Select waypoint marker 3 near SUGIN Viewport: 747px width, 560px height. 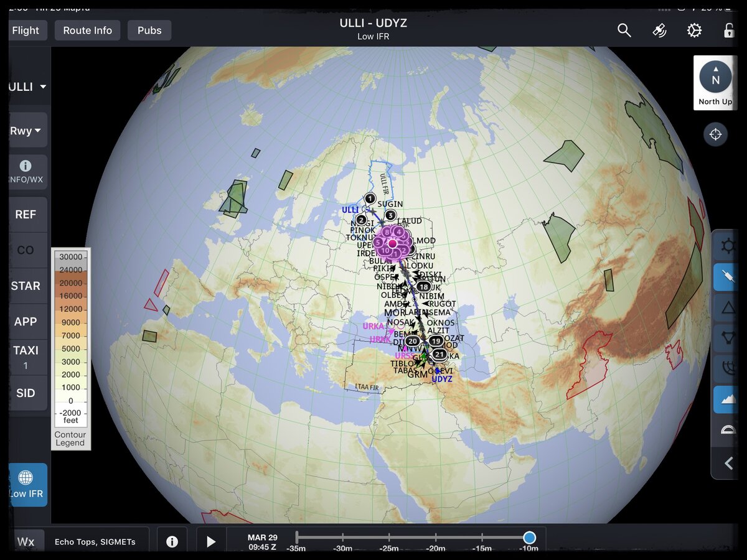pos(390,215)
